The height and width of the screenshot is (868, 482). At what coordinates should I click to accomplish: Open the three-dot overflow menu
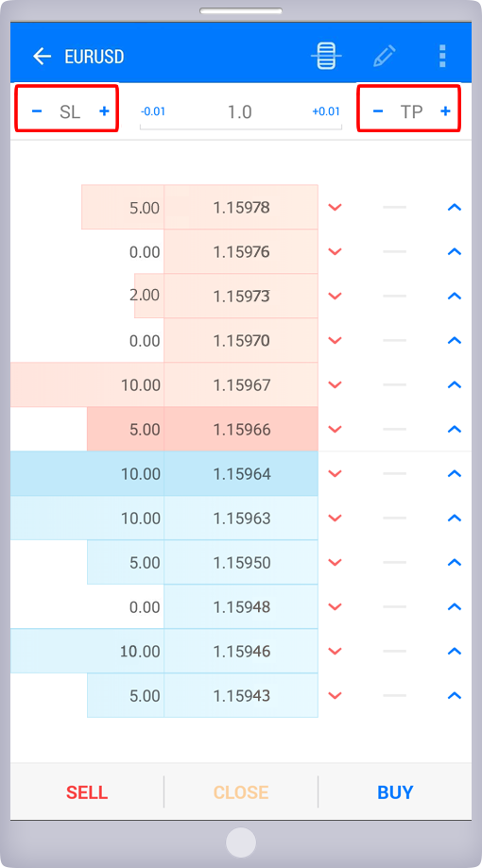coord(442,56)
